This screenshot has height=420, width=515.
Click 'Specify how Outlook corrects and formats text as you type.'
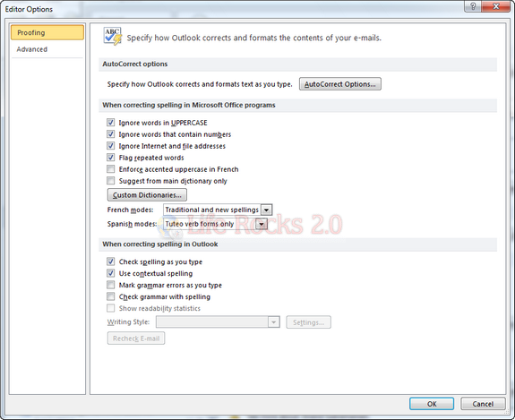point(200,84)
